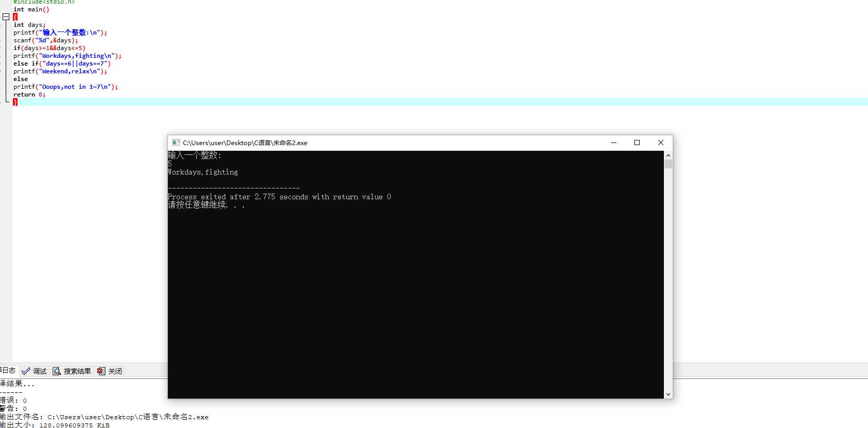Viewport: 868px width, 428px height.
Task: Collapse the main function code fold marker
Action: click(x=6, y=17)
